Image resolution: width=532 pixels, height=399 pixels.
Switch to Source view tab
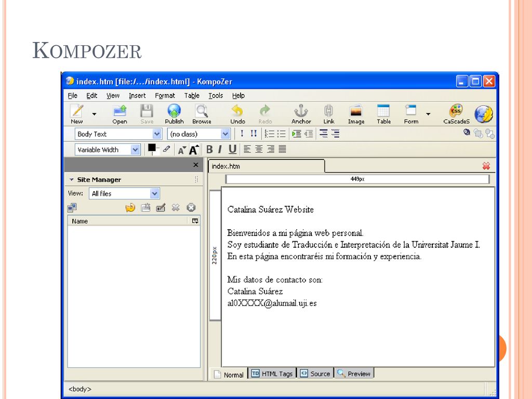tap(315, 374)
